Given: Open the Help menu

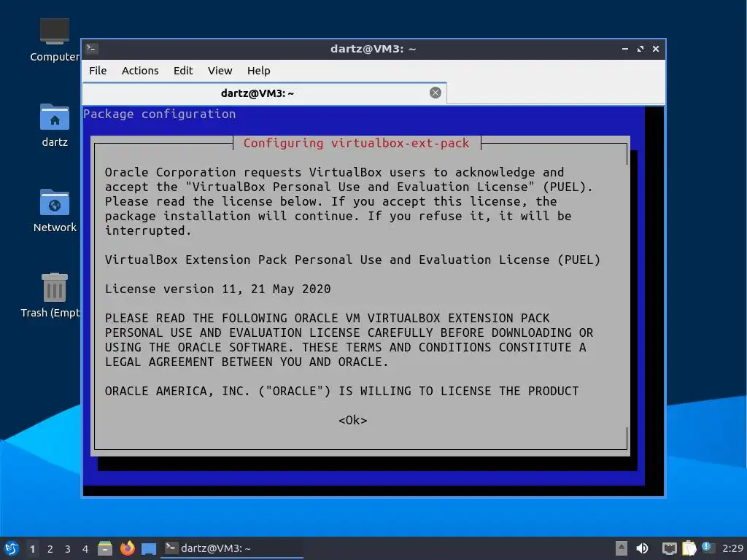Looking at the screenshot, I should 259,71.
